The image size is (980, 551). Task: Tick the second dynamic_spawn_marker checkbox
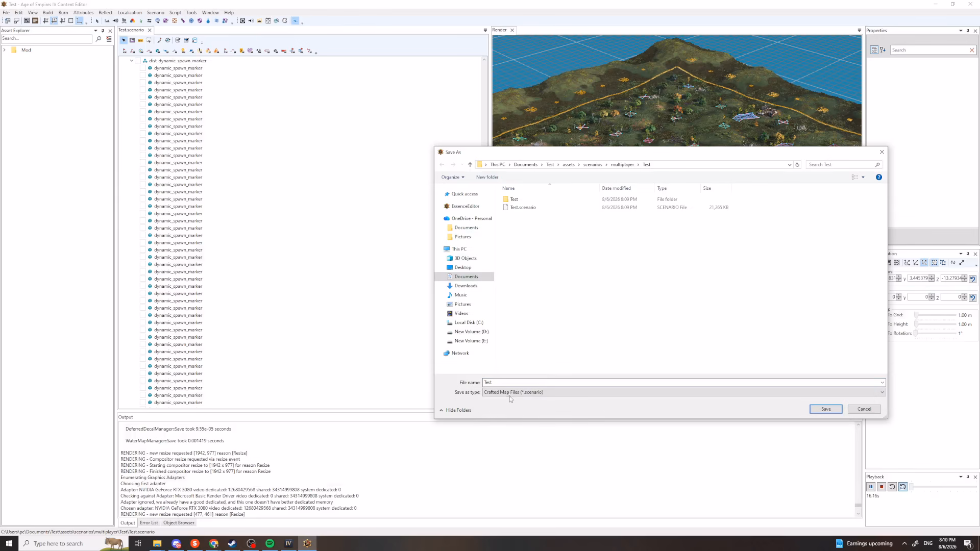tap(143, 76)
